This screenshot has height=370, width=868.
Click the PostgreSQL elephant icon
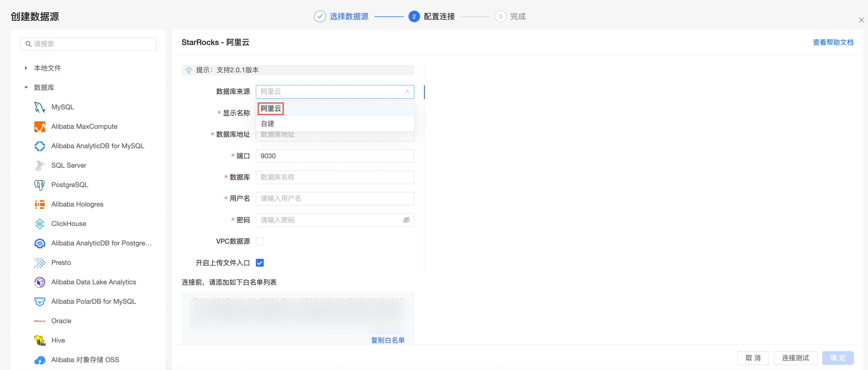[40, 185]
